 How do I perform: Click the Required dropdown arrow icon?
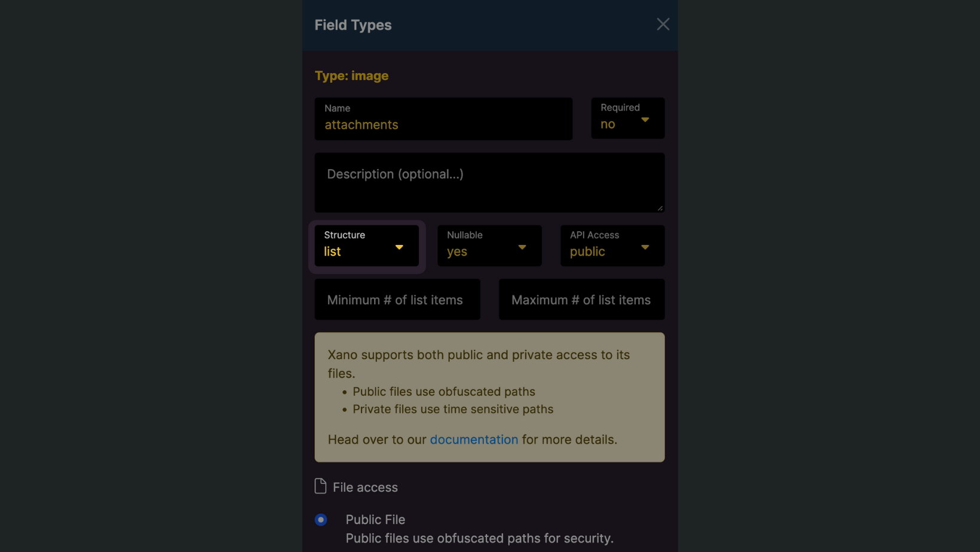(x=645, y=120)
